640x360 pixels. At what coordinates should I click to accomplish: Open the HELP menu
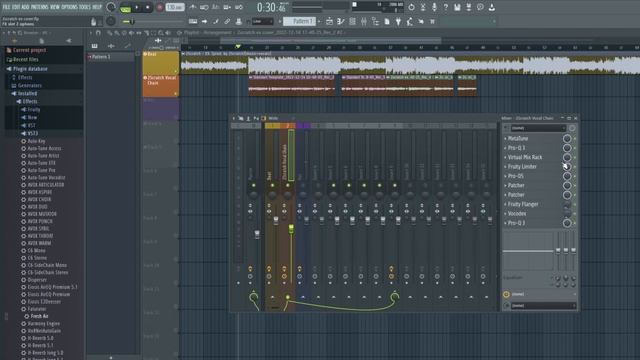[97, 7]
